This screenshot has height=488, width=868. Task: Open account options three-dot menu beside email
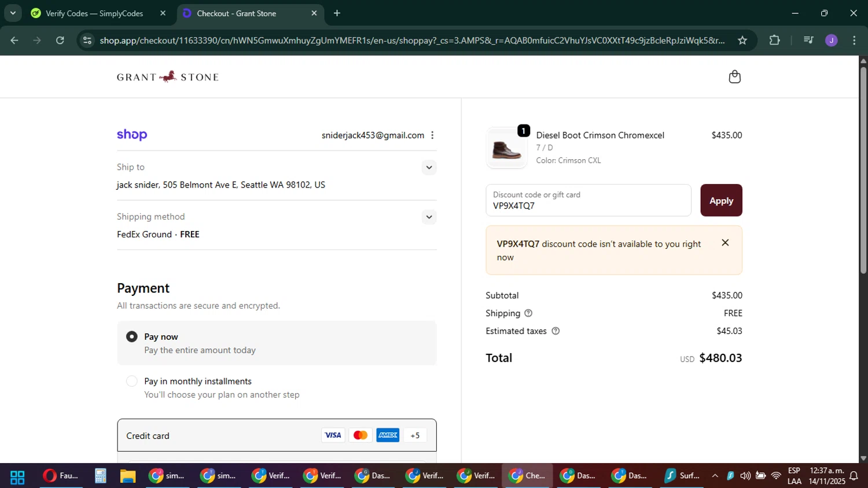(432, 135)
